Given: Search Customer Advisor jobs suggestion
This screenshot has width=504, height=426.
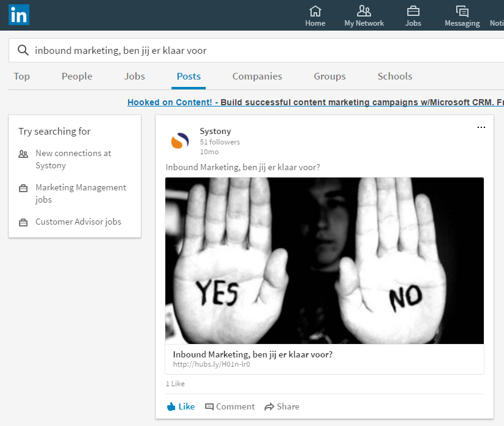Looking at the screenshot, I should pos(78,222).
